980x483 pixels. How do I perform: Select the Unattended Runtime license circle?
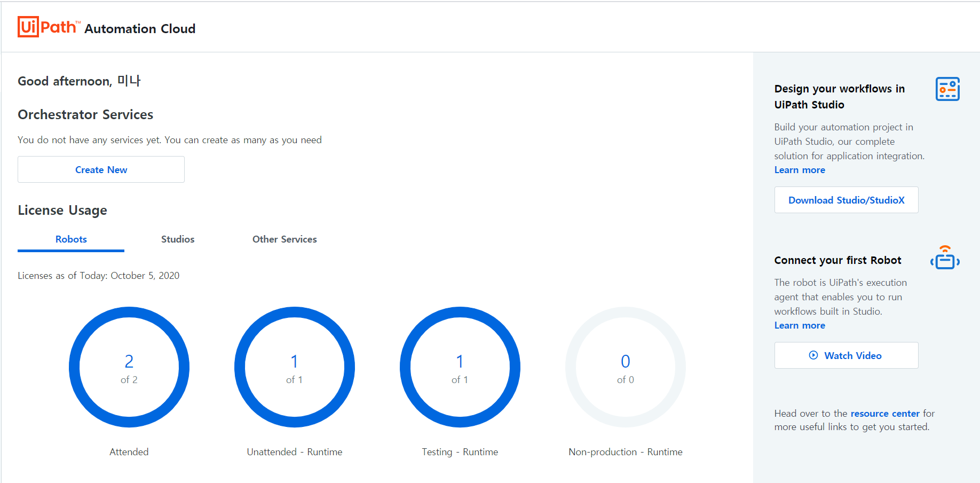(x=294, y=367)
